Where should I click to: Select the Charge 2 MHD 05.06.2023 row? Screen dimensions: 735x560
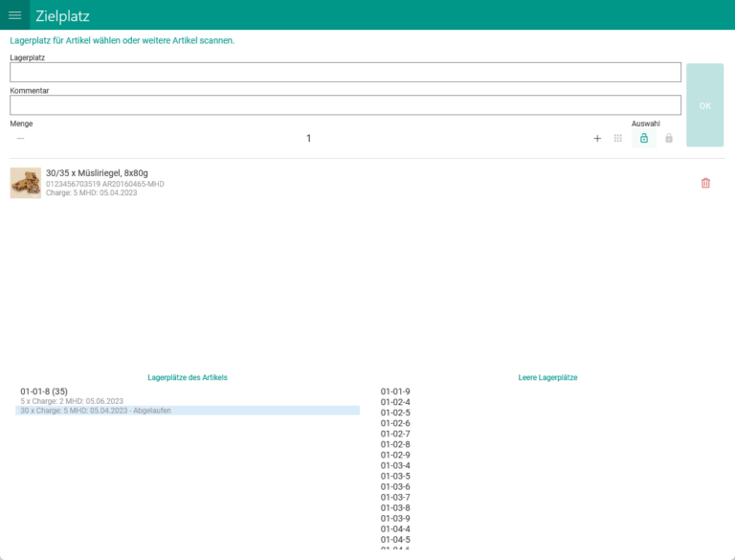coord(72,401)
